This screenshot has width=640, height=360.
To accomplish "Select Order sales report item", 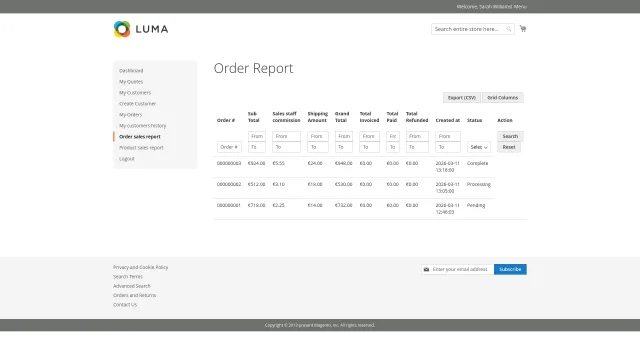I will [140, 137].
